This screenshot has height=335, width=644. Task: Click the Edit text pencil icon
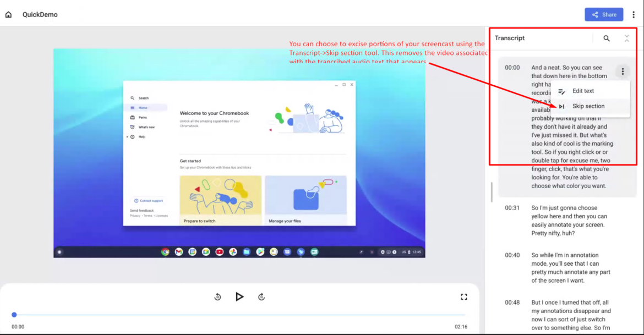[561, 91]
